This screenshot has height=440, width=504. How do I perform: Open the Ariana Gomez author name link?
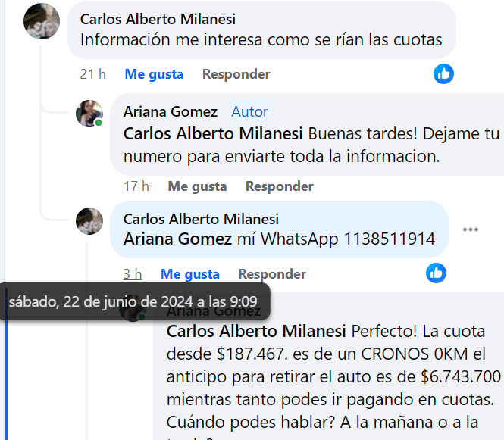(x=171, y=112)
